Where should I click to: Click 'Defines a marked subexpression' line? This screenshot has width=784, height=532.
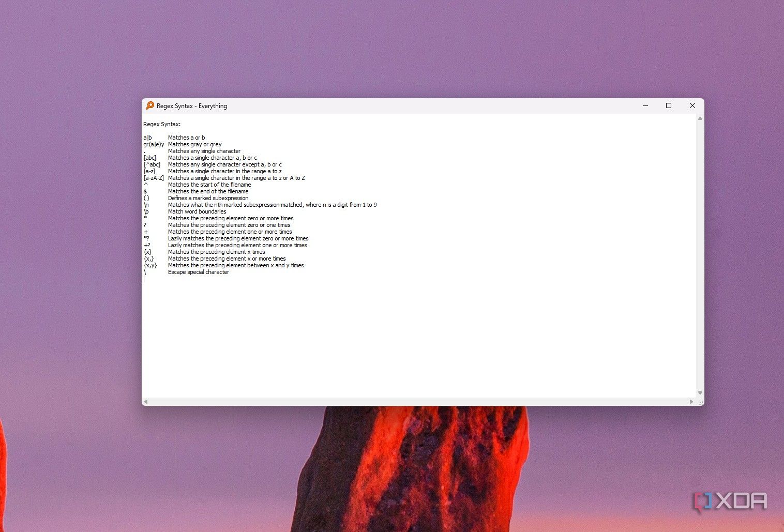208,198
